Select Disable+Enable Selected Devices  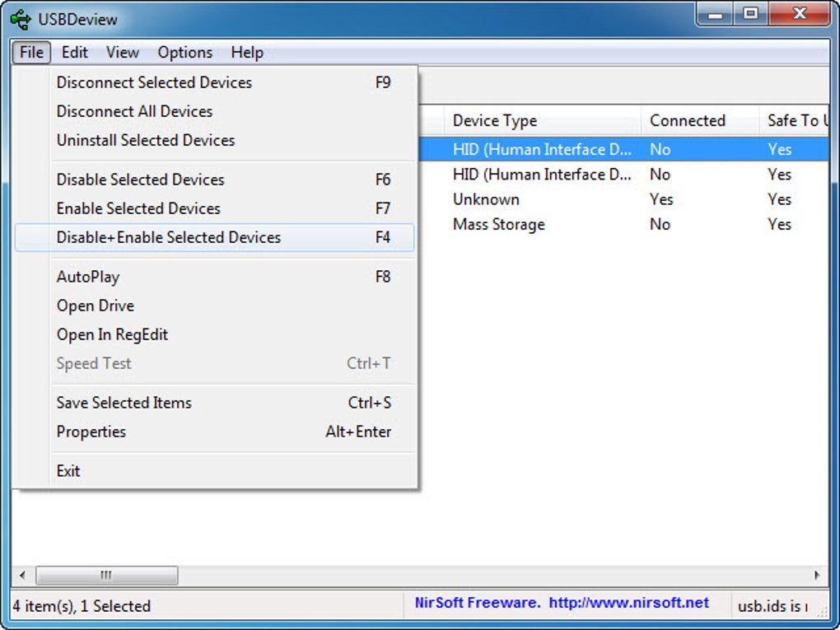coord(169,237)
